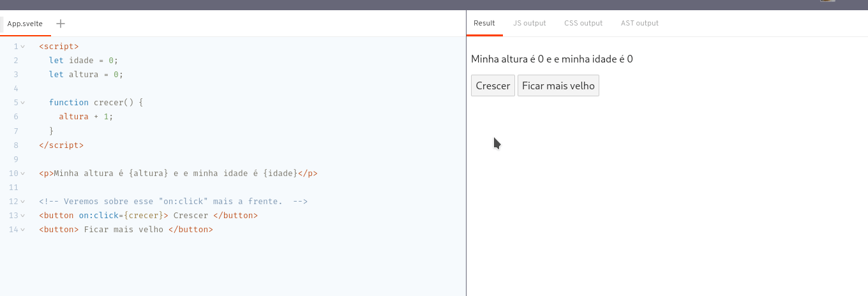The height and width of the screenshot is (296, 868).
Task: Click the 'Veremos sobre esse' comment line
Action: 174,201
